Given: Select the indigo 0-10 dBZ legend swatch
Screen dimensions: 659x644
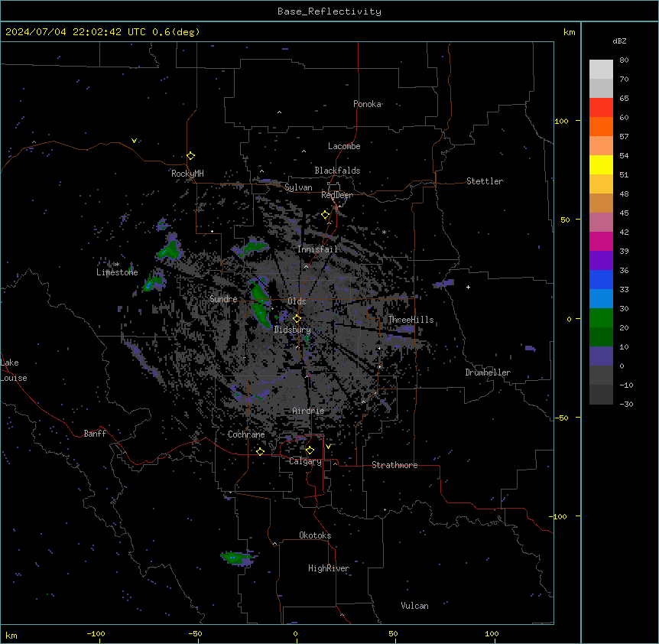Looking at the screenshot, I should (x=601, y=356).
